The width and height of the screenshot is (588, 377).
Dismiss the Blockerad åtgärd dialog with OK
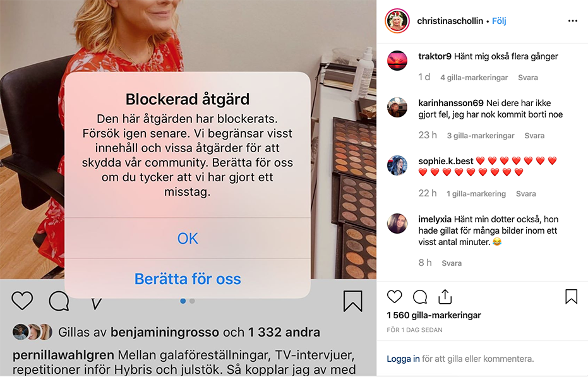tap(188, 238)
